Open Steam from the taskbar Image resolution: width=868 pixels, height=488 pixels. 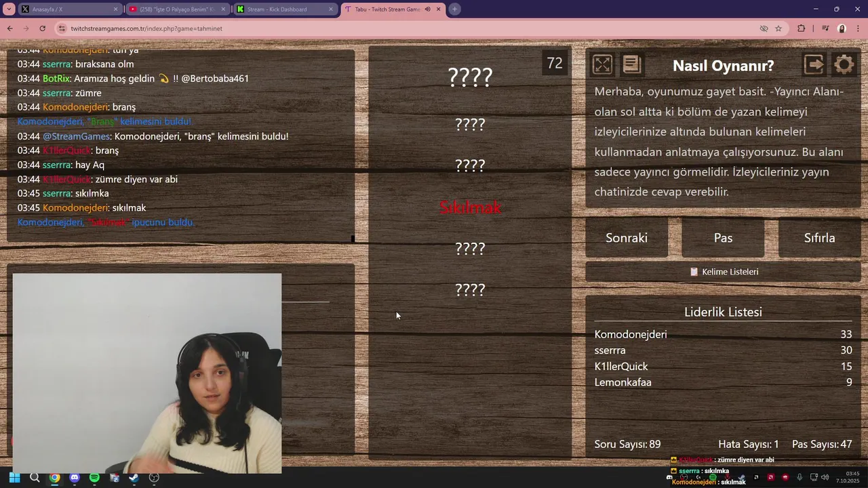pyautogui.click(x=134, y=478)
